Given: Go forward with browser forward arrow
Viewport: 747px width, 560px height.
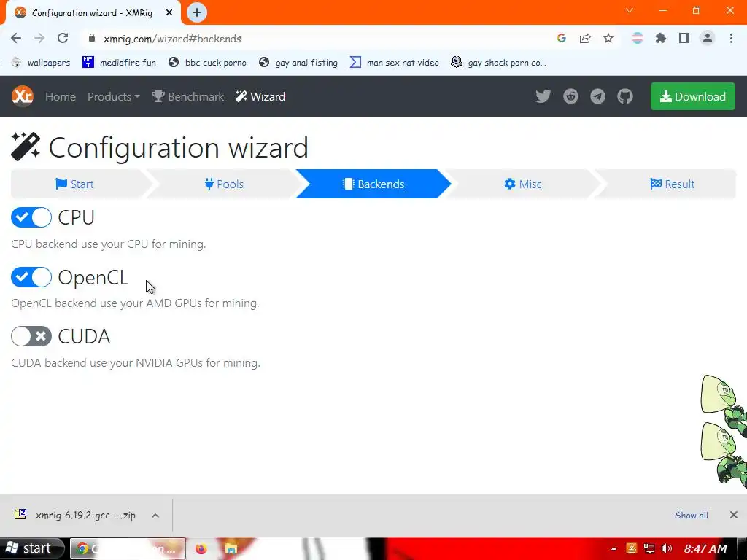Looking at the screenshot, I should (39, 39).
